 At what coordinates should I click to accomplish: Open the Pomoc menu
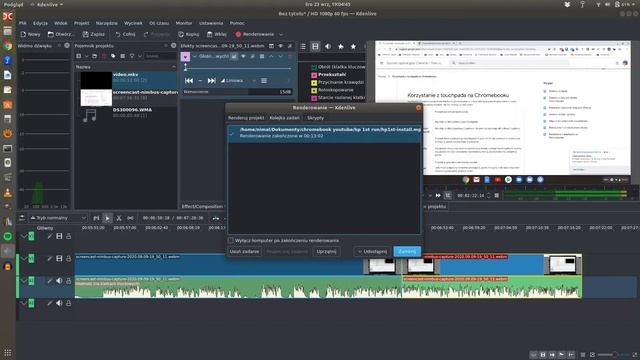click(237, 23)
